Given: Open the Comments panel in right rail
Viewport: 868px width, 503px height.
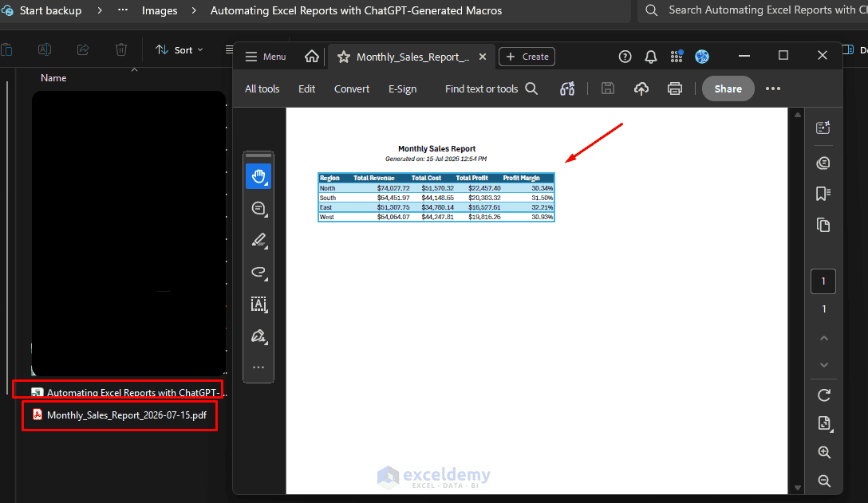Looking at the screenshot, I should [823, 163].
